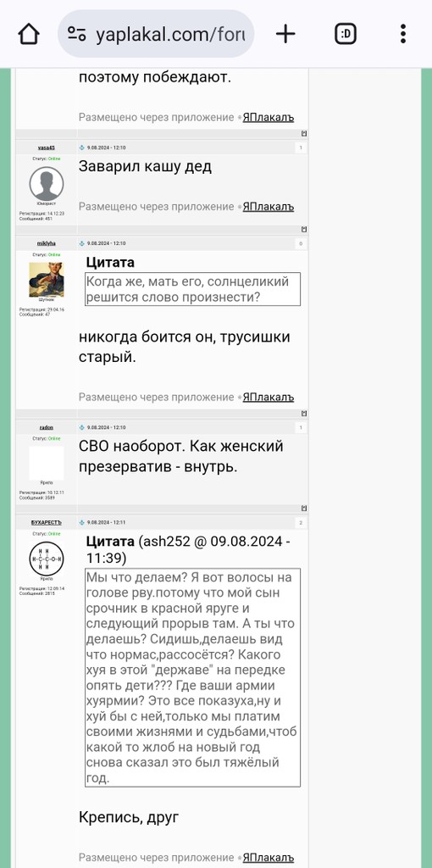Click radon's blank avatar
Screen dimensions: 432x868
47,464
